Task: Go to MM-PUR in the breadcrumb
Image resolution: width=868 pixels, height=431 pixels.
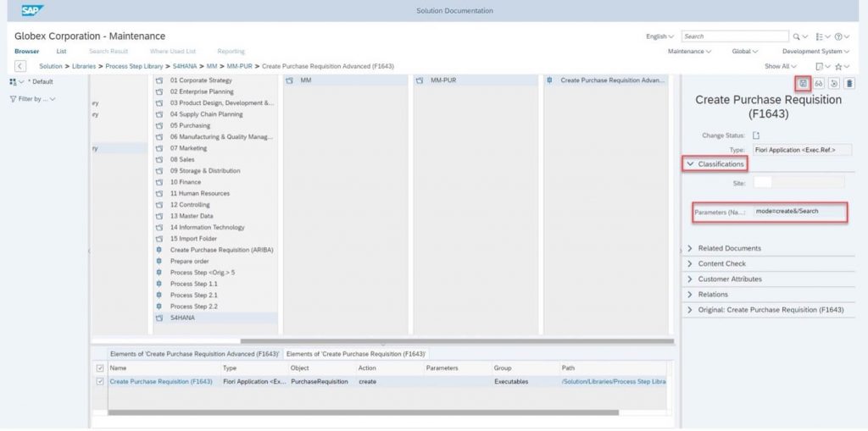Action: 240,66
